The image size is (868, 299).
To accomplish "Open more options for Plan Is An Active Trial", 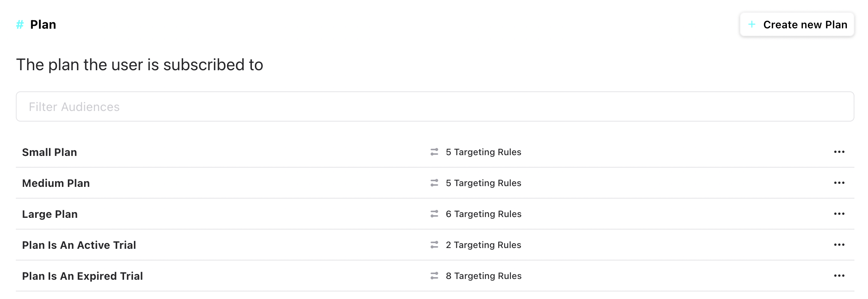I will pyautogui.click(x=839, y=245).
